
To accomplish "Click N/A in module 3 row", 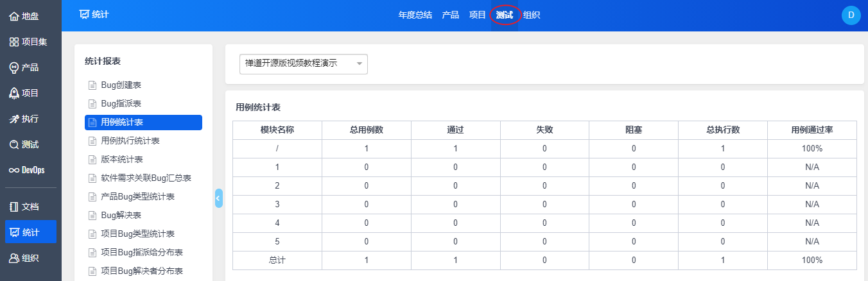I will point(812,204).
